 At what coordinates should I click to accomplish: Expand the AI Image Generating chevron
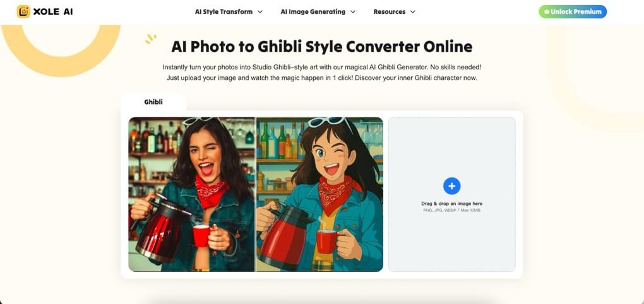point(353,12)
